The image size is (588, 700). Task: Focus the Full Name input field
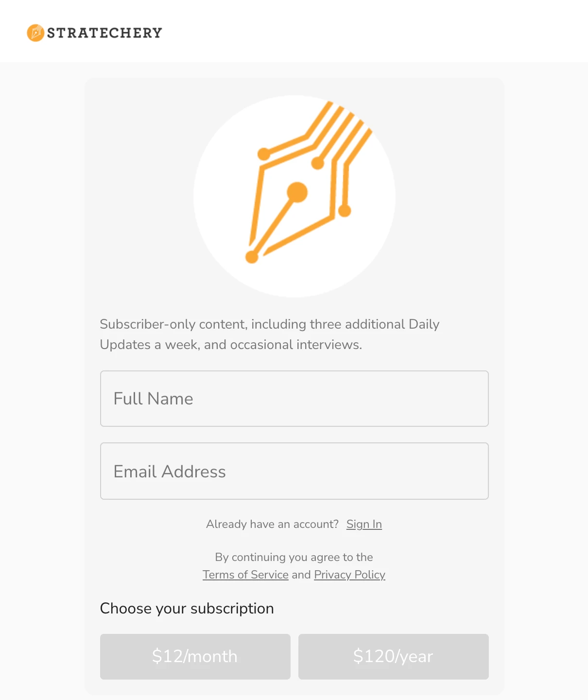(294, 399)
